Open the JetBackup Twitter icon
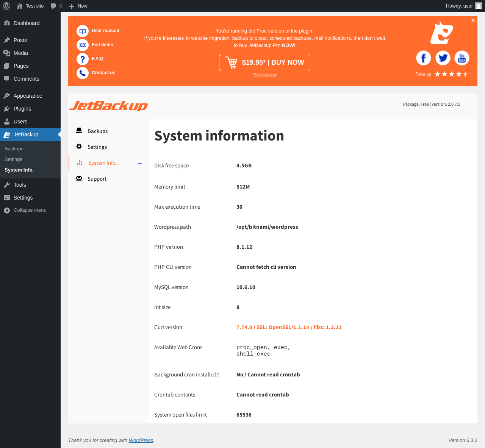 (443, 58)
